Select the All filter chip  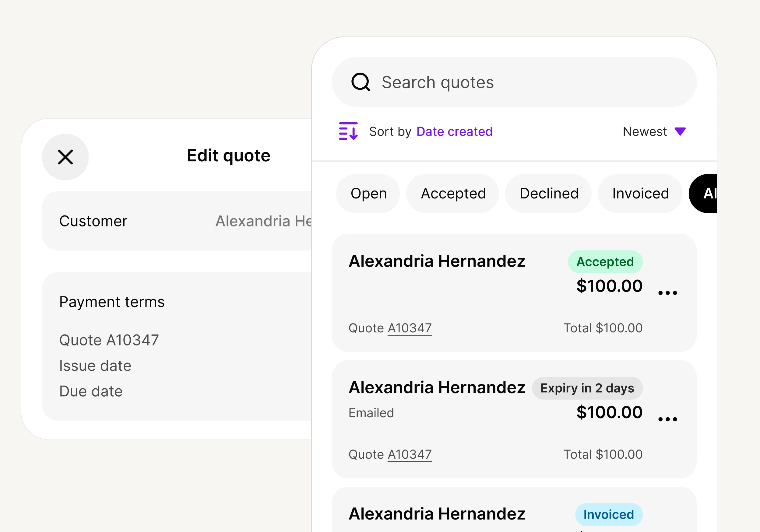click(705, 194)
